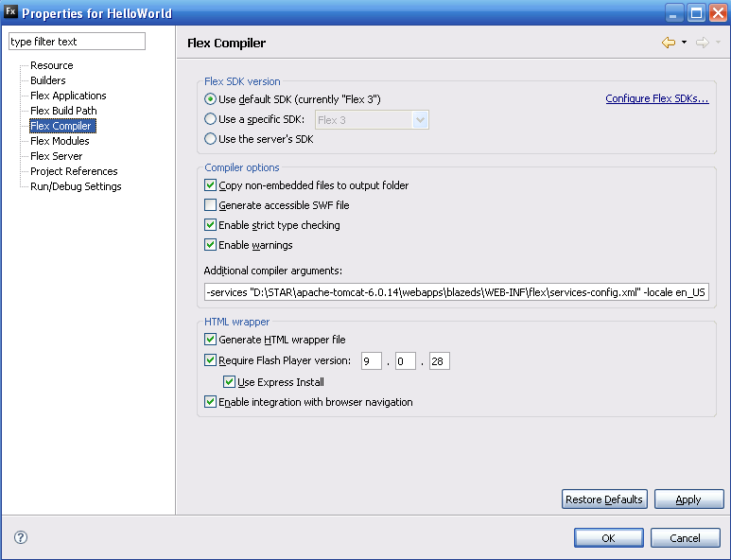Open Flex Server page
Image resolution: width=731 pixels, height=560 pixels.
click(x=57, y=156)
